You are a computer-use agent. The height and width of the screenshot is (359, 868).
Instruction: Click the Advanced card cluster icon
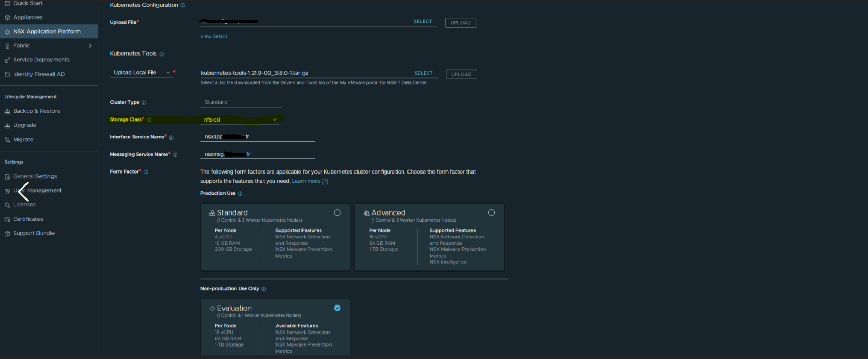click(x=366, y=213)
